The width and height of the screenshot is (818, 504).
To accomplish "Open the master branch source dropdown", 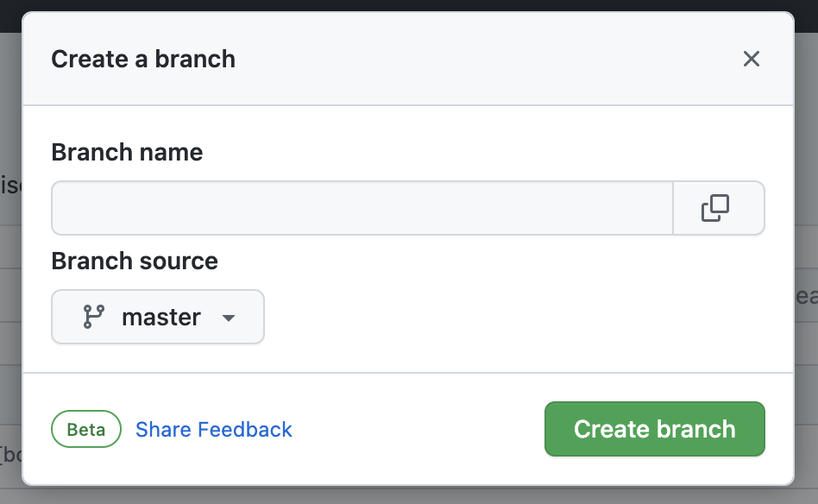I will coord(158,317).
